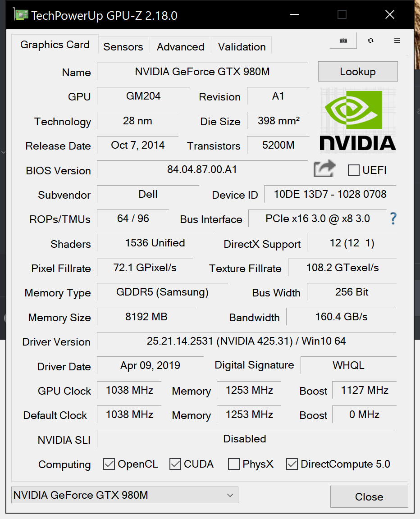Open the Advanced tab
Image resolution: width=420 pixels, height=519 pixels.
pos(180,47)
